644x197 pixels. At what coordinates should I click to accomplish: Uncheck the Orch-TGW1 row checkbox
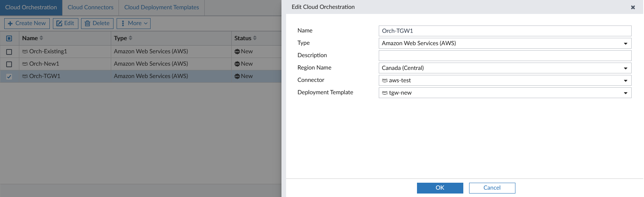pos(9,76)
